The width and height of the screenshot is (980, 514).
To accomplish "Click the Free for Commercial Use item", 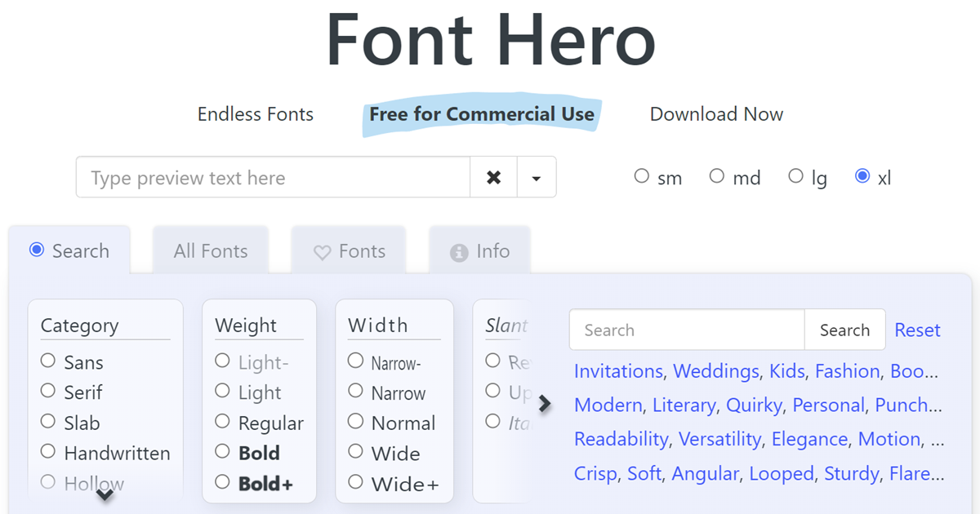I will [482, 113].
